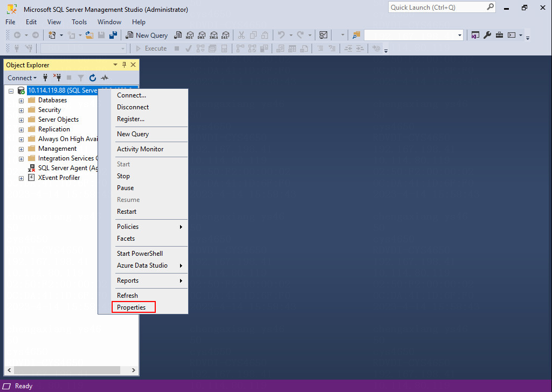This screenshot has height=392, width=552.
Task: Select the Always On High Availability node
Action: coord(67,139)
